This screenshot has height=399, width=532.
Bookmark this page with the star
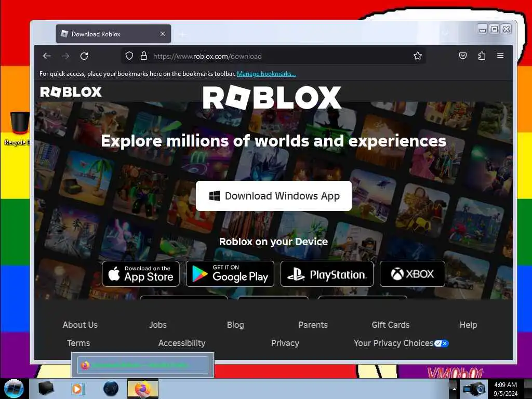pyautogui.click(x=418, y=56)
